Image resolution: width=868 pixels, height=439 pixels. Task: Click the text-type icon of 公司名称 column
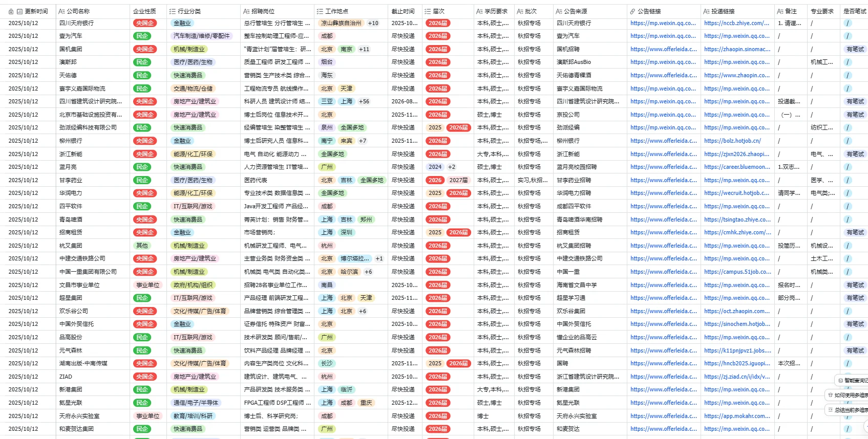click(61, 11)
